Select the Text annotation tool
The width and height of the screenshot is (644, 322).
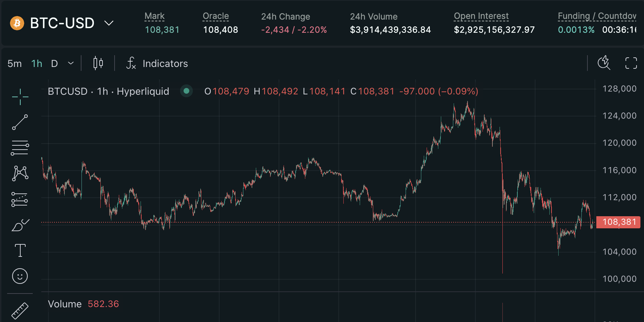[20, 251]
